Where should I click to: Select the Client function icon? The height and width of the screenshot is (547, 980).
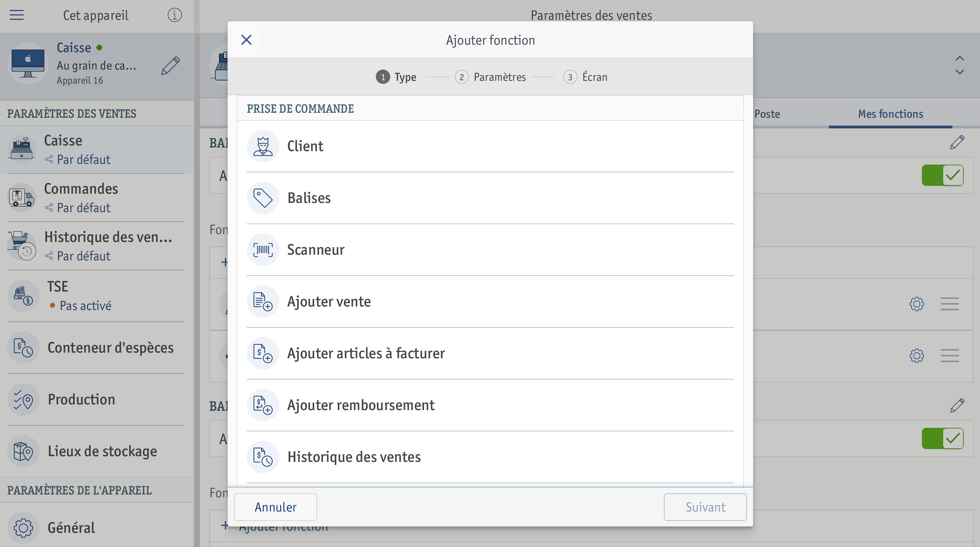point(263,146)
